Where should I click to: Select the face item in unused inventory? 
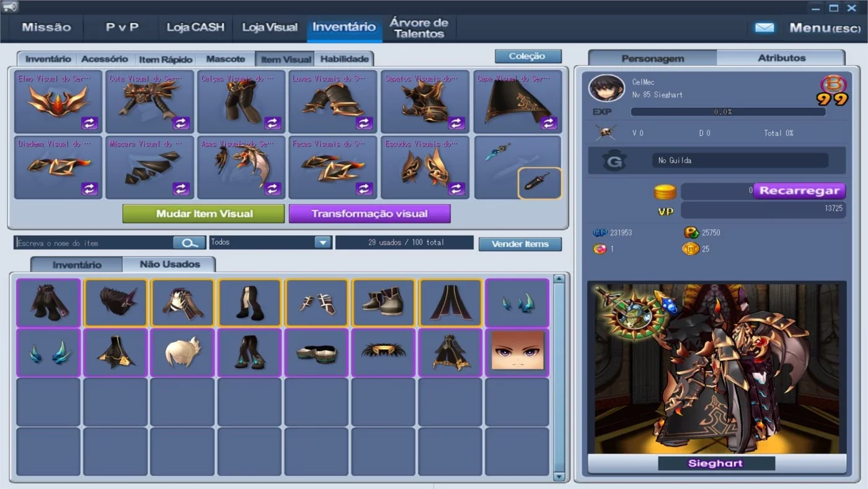517,352
